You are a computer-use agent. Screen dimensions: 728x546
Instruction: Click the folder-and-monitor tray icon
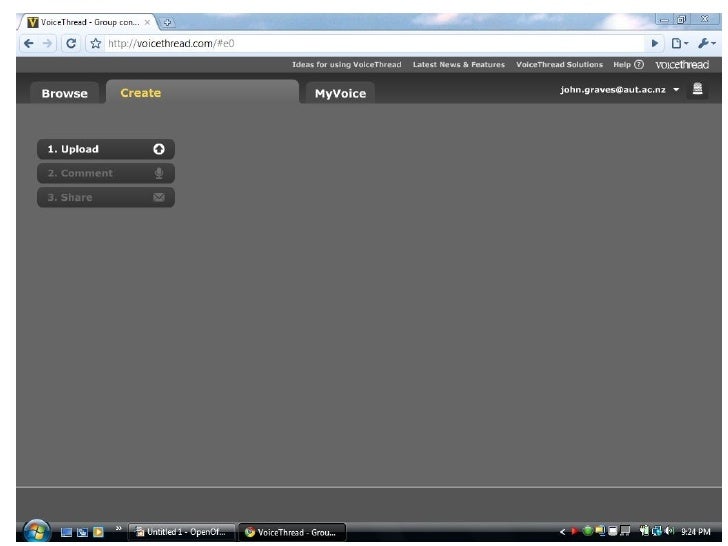(600, 531)
